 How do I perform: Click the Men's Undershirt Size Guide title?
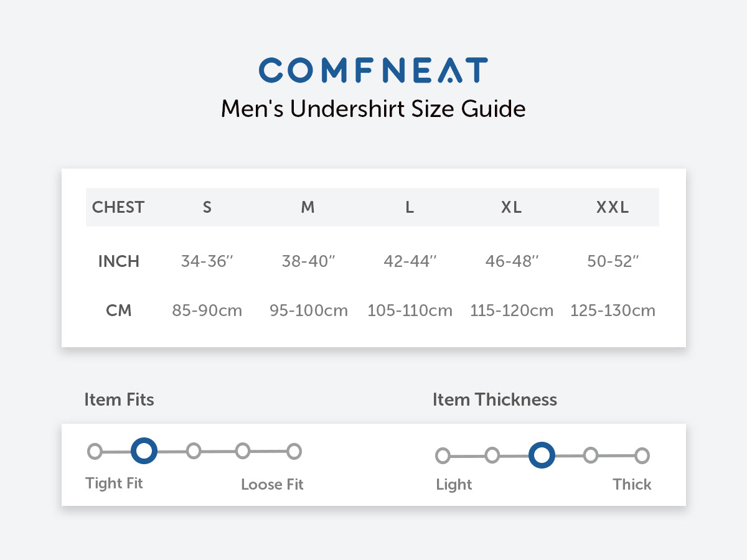point(373,109)
